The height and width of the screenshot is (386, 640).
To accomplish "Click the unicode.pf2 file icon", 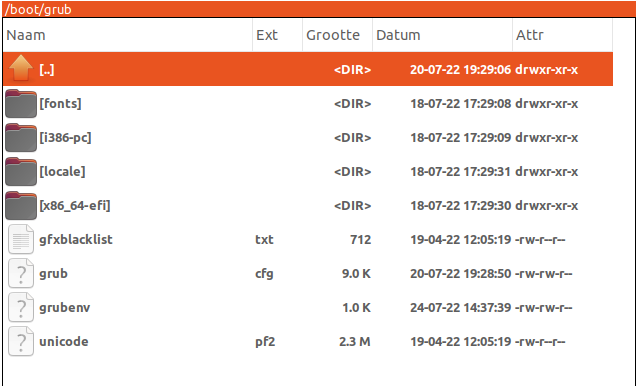I will pos(21,342).
